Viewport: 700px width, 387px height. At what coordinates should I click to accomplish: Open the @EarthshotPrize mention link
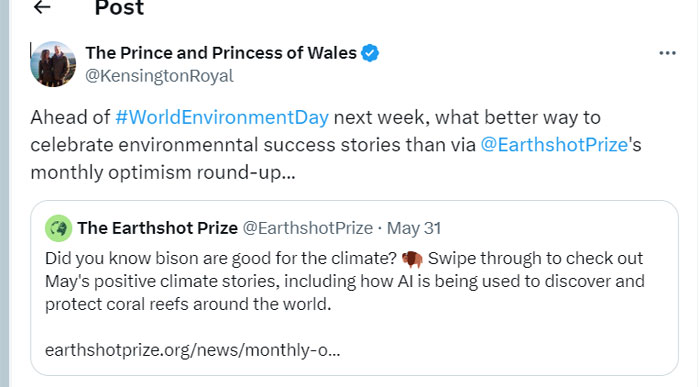point(554,145)
